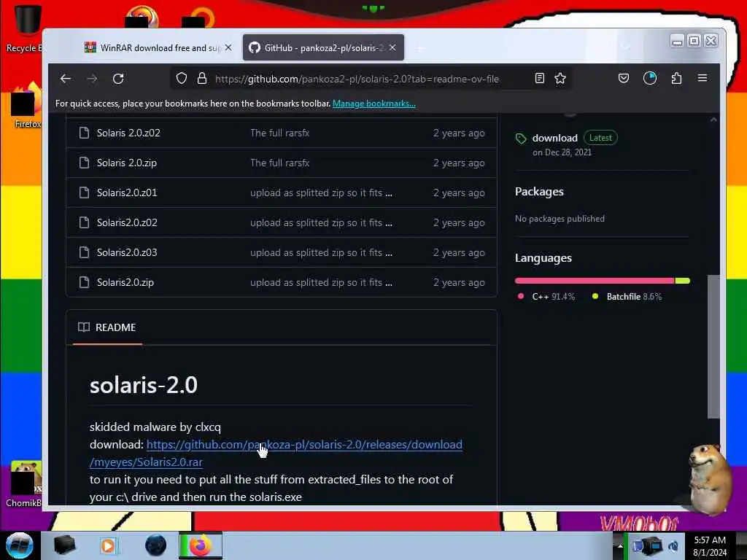Open the tab list dropdown arrow
This screenshot has width=747, height=560.
coord(625,47)
